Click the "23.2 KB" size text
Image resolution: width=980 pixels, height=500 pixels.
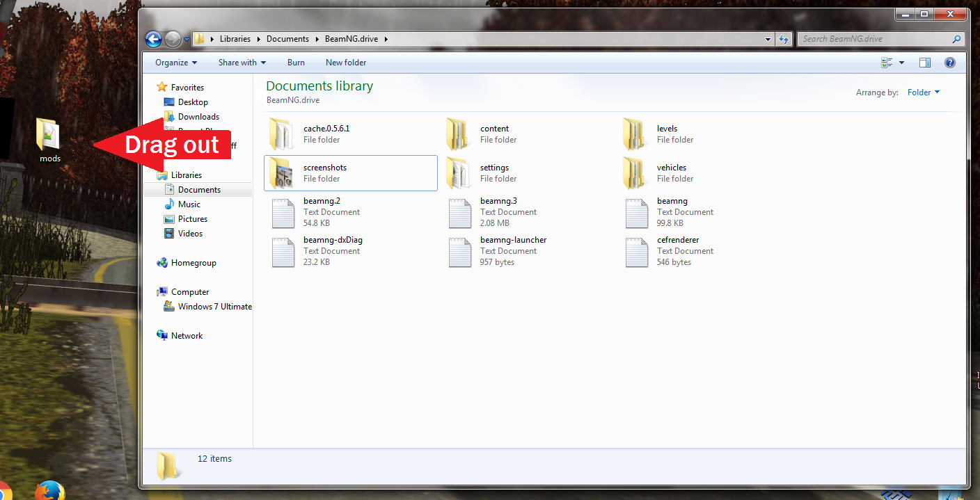click(317, 262)
